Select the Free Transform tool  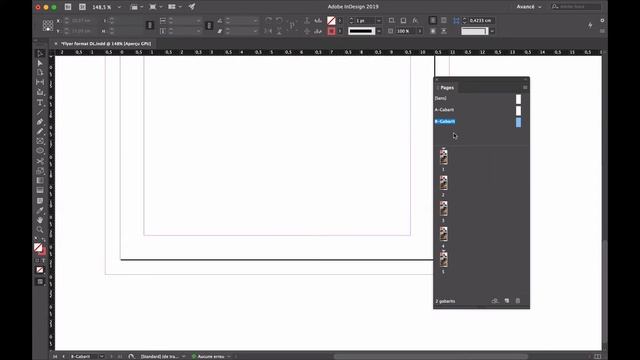(x=40, y=171)
